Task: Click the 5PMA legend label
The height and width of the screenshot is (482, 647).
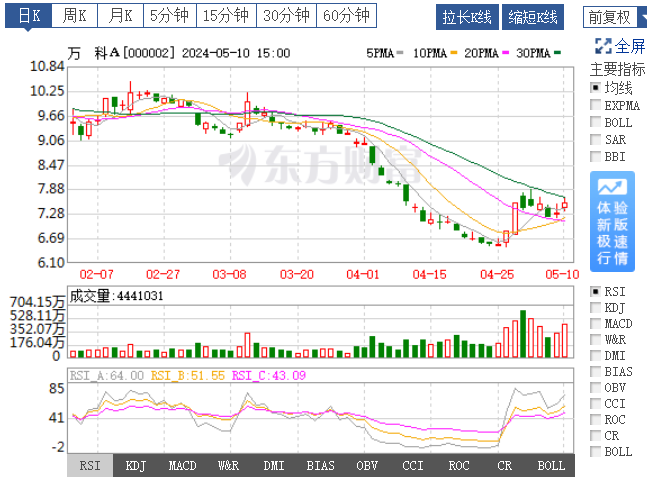Action: (380, 53)
